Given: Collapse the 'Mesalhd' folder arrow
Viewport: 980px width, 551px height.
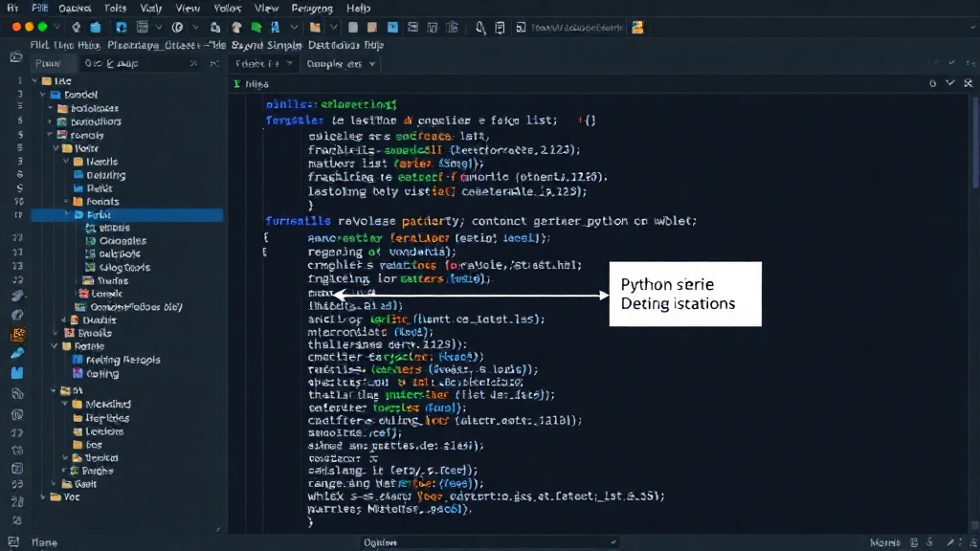Looking at the screenshot, I should (x=65, y=405).
